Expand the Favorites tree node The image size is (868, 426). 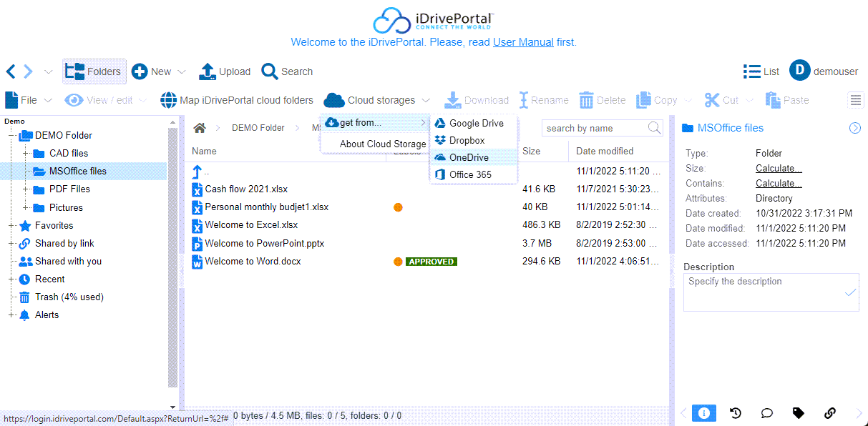pos(11,226)
